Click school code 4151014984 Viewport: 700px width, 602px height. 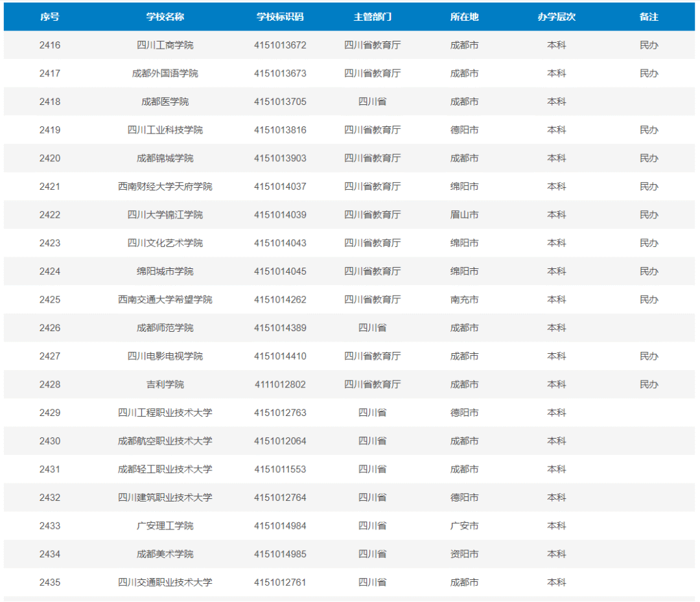tap(281, 526)
